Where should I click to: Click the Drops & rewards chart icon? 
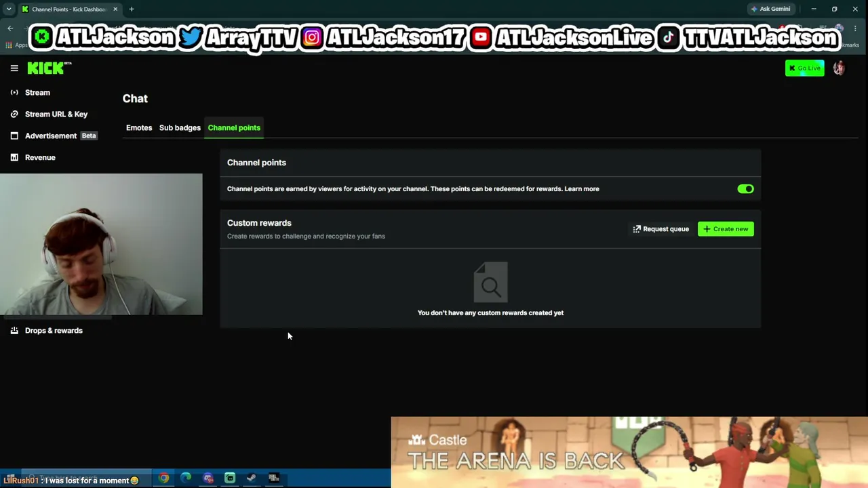pos(14,331)
